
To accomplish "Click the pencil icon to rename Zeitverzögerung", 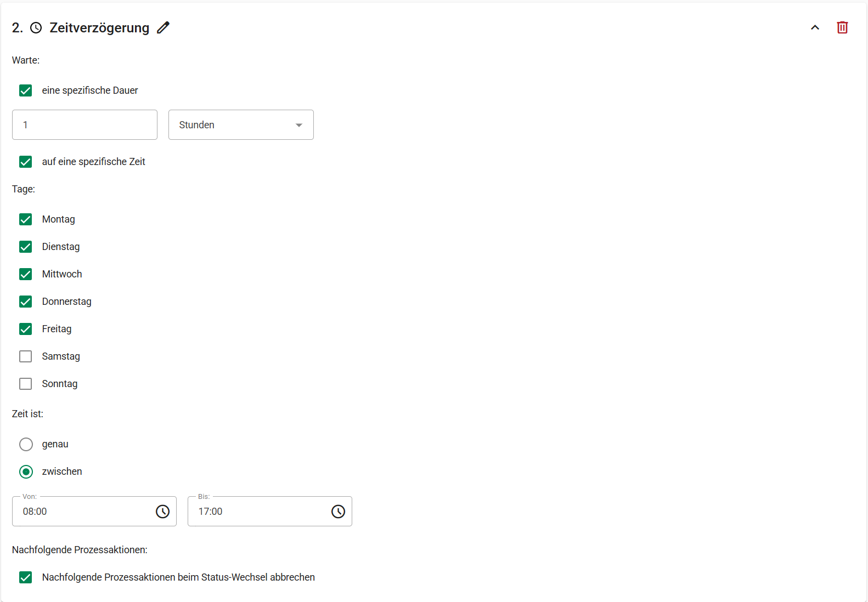I will (x=163, y=27).
